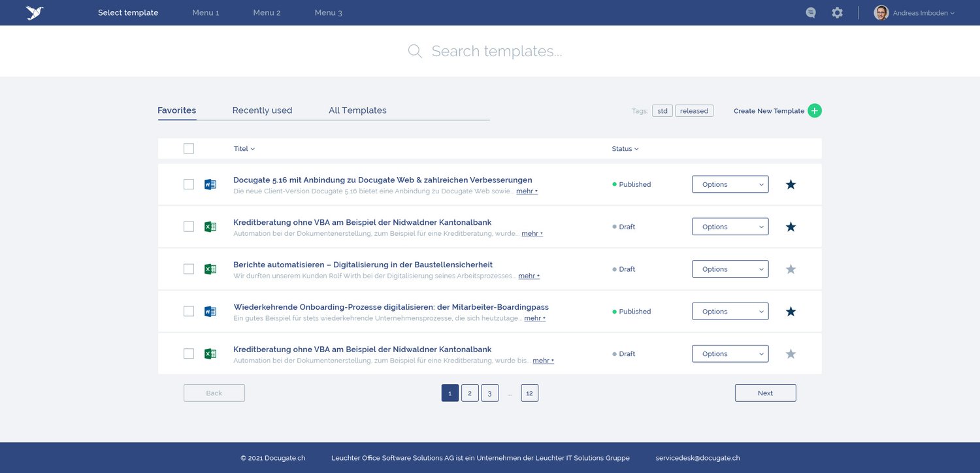Expand mehr for Docugate 5.16 description
980x473 pixels.
[527, 191]
